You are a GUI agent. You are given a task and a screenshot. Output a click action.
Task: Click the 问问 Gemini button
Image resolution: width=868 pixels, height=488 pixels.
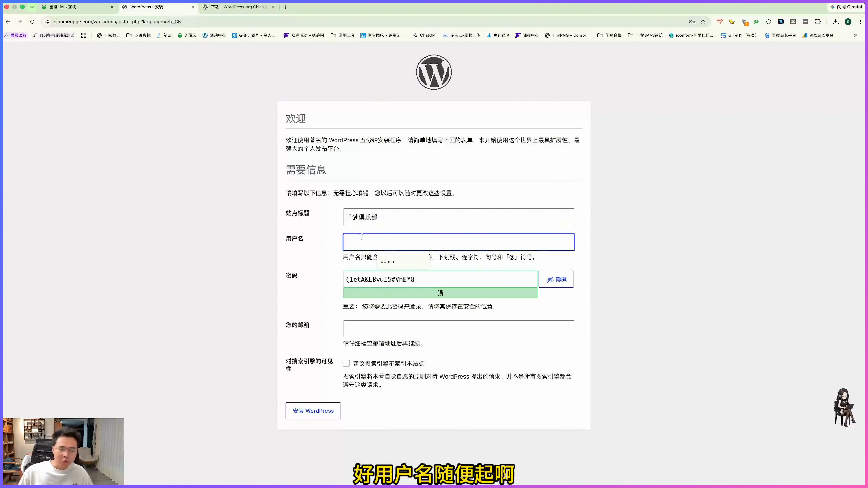(846, 7)
